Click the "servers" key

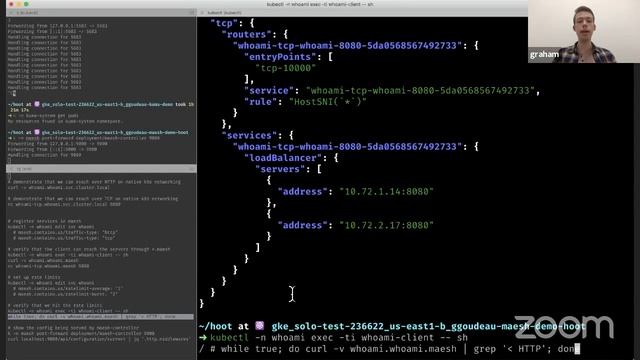[280, 169]
